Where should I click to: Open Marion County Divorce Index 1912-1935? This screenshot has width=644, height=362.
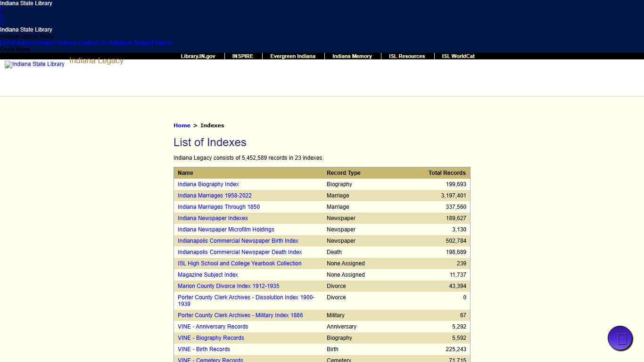[228, 286]
